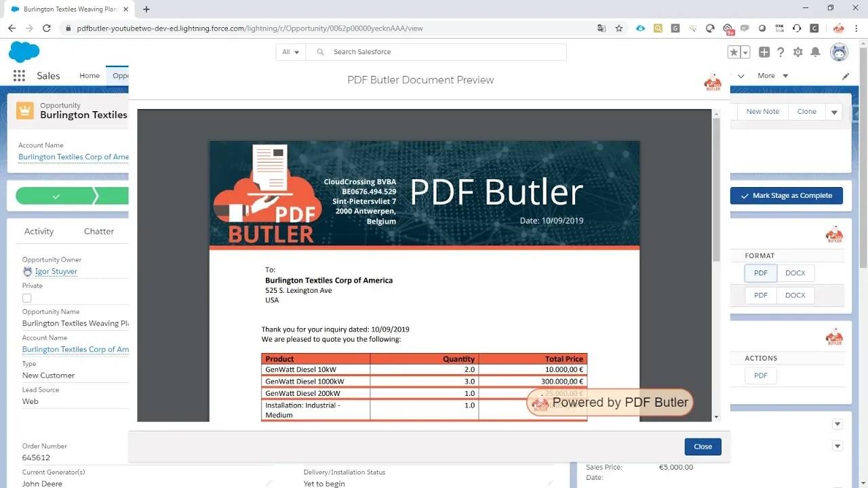The height and width of the screenshot is (488, 868).
Task: Click the New Note button
Action: click(x=762, y=112)
